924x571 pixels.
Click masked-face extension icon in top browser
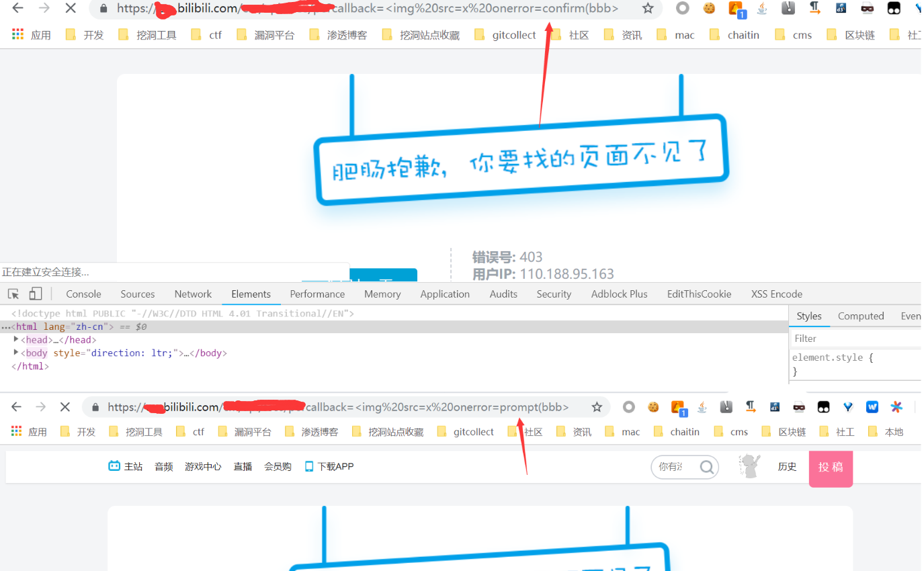(x=868, y=8)
